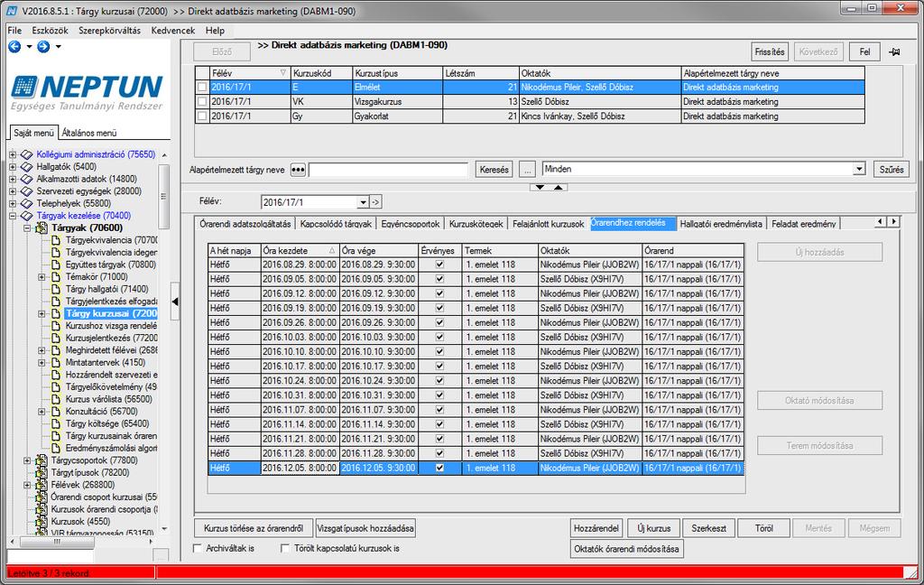The image size is (924, 585).
Task: Expand the Kollégiumi adminisztráció tree node
Action: (13, 154)
